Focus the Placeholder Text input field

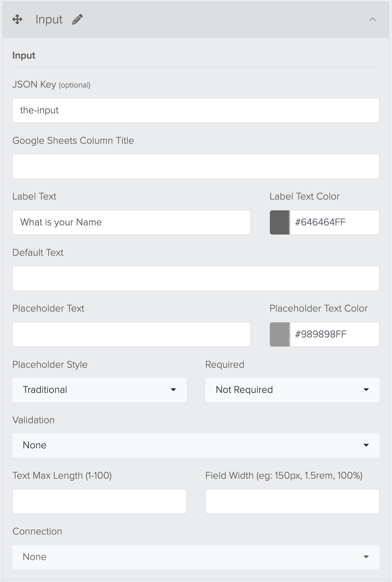[131, 334]
